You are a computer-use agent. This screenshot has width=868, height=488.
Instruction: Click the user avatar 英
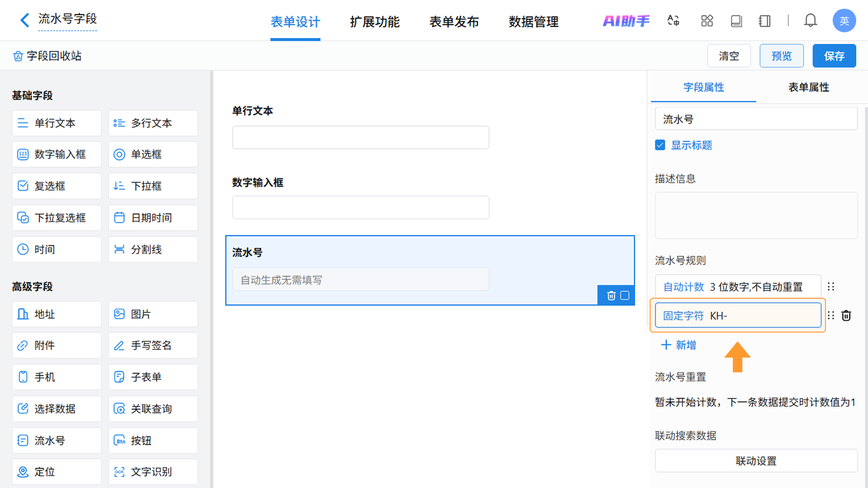tap(844, 21)
